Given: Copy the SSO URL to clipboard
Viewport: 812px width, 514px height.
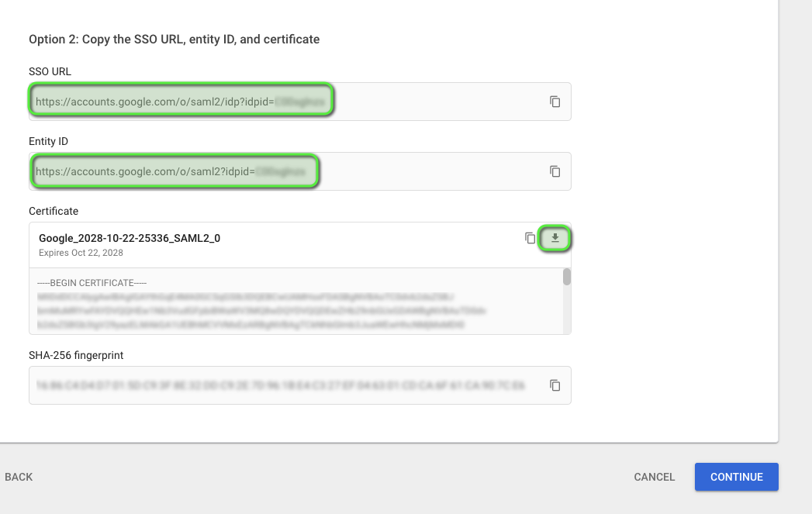Looking at the screenshot, I should coord(555,102).
